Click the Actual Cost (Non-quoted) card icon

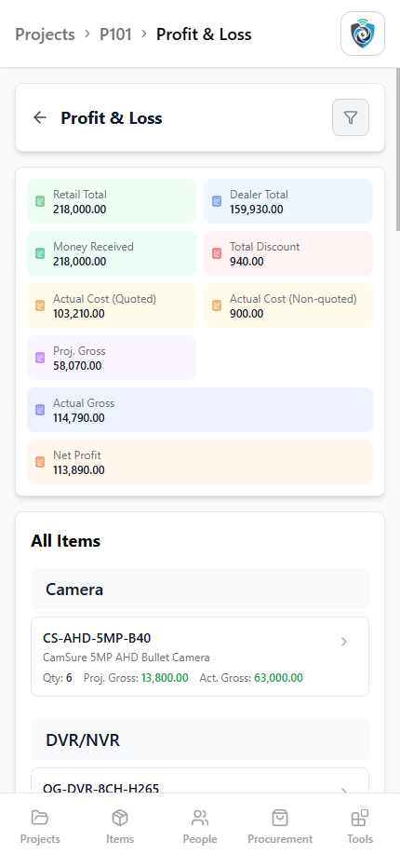click(217, 305)
